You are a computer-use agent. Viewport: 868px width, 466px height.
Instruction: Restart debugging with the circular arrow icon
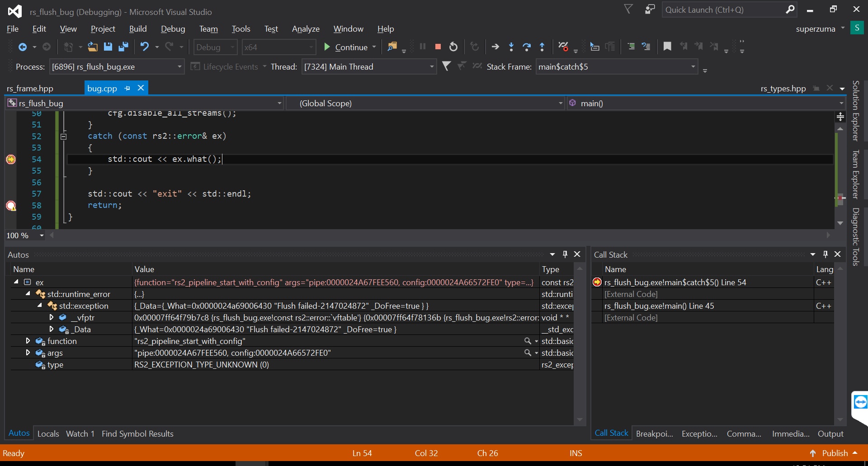click(x=453, y=47)
